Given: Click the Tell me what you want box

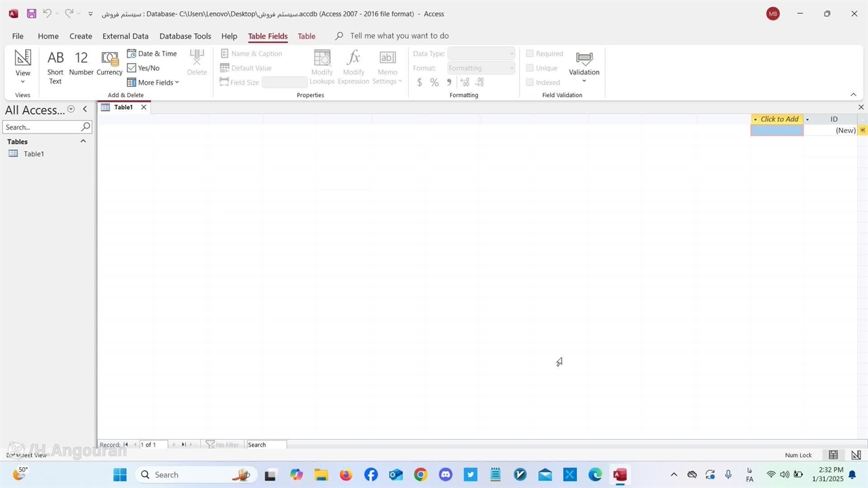Looking at the screenshot, I should [x=399, y=36].
